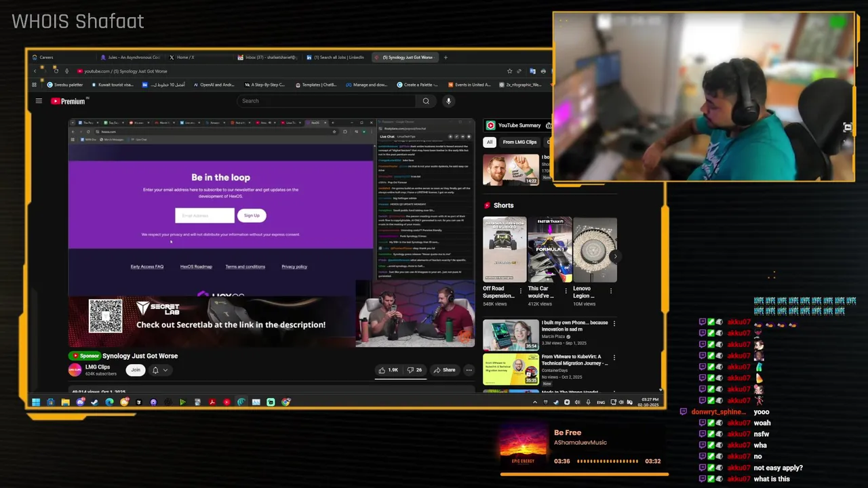Open the Manage and dow... bookmark
The image size is (868, 488).
point(366,85)
